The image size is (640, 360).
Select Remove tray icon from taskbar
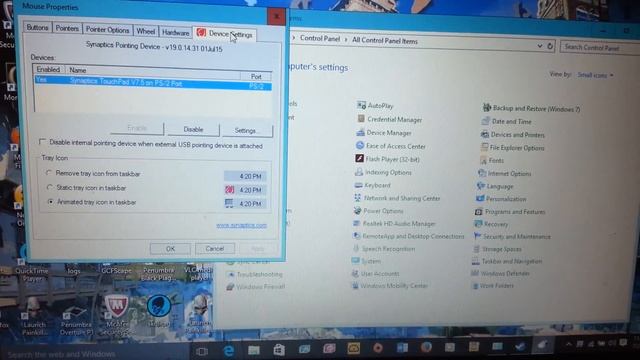pyautogui.click(x=49, y=173)
